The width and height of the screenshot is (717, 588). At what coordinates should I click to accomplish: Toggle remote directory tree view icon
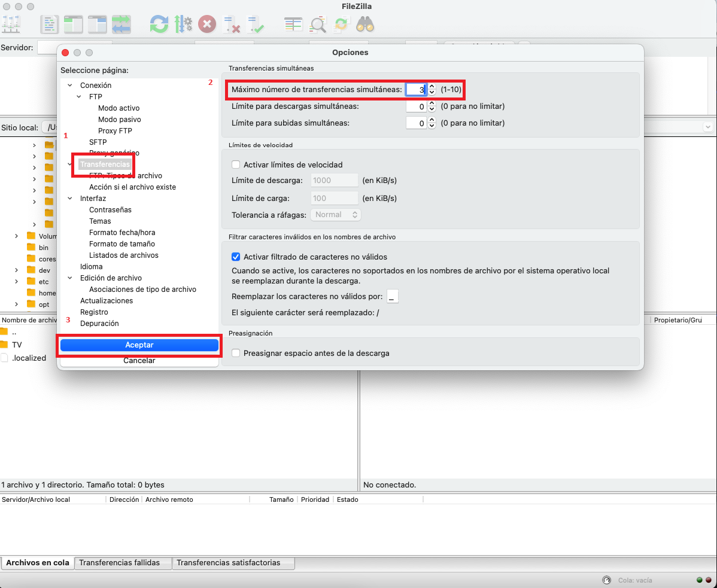97,24
